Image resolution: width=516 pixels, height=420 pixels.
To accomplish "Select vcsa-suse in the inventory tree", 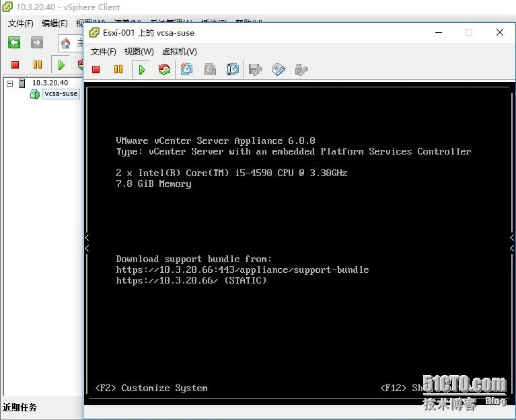I will (x=61, y=93).
